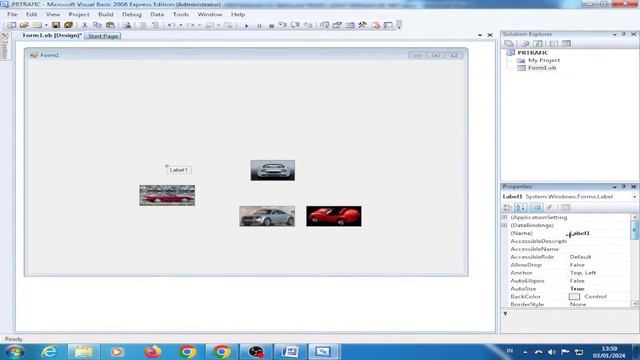
Task: Switch to the Start Page tab
Action: [103, 36]
